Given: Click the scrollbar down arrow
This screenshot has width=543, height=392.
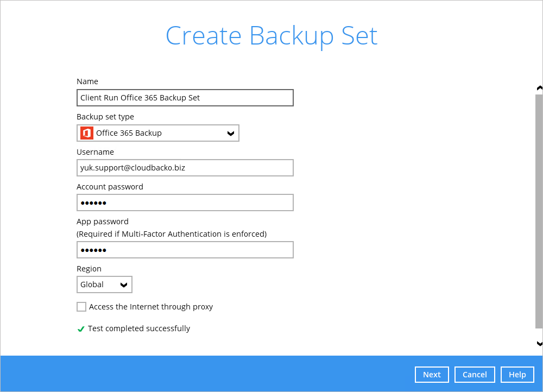Looking at the screenshot, I should click(x=539, y=344).
